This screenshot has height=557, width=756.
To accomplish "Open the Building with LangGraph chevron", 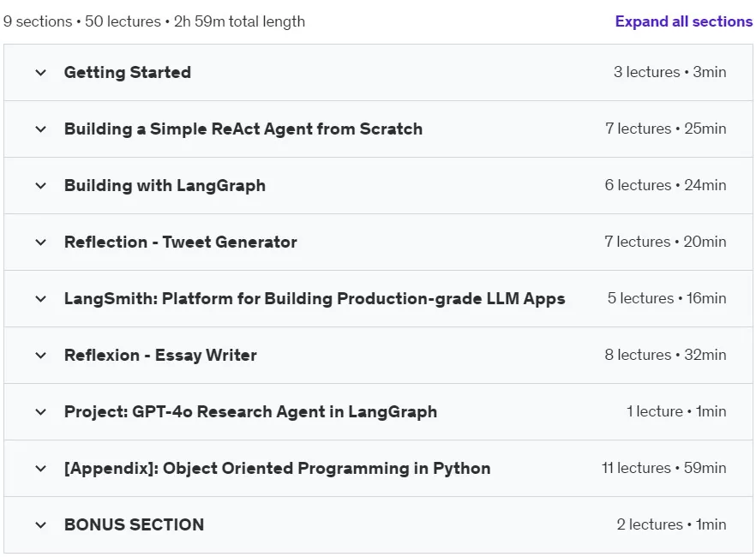I will pyautogui.click(x=41, y=185).
